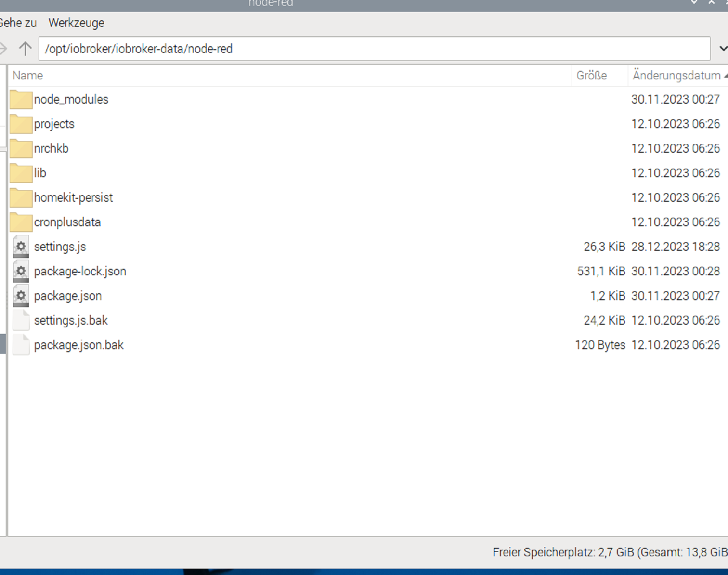Click node_modules date 30.11.2023 00:27
This screenshot has width=728, height=575.
(x=676, y=99)
